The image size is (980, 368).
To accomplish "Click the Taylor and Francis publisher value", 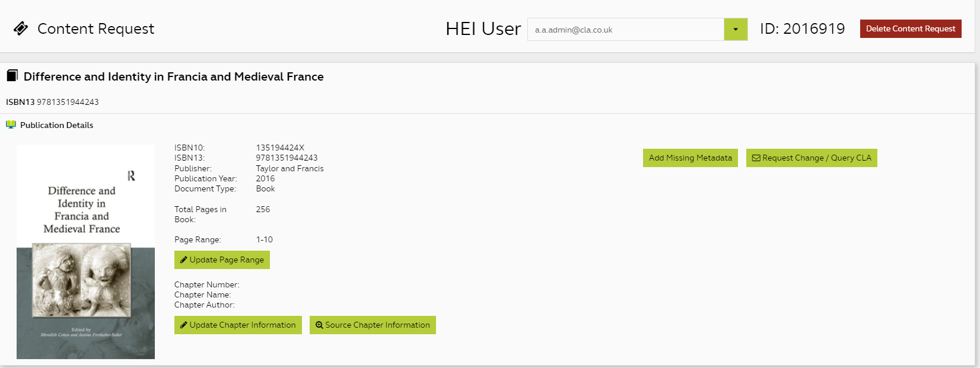I will (x=289, y=169).
